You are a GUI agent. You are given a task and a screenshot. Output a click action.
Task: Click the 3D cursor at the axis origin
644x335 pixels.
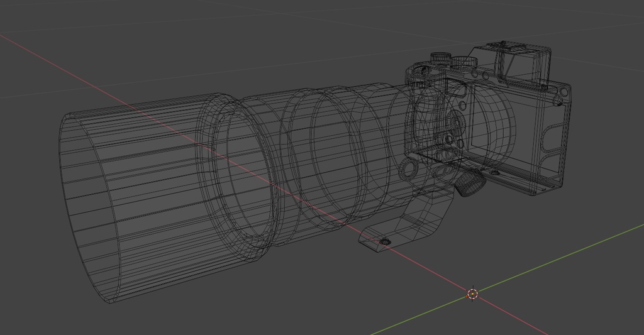point(473,294)
